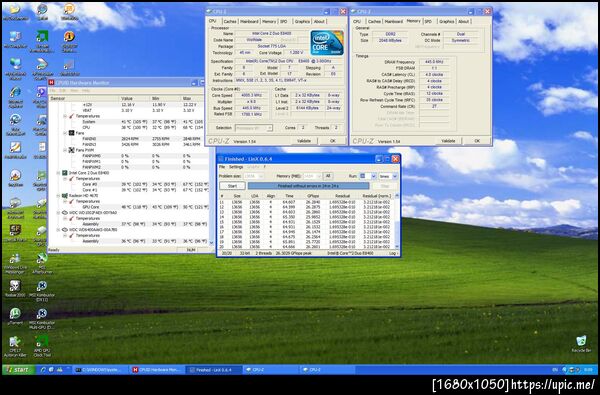Click the CPU chip icon for Intel Core 2 Duo E8400

click(x=65, y=173)
